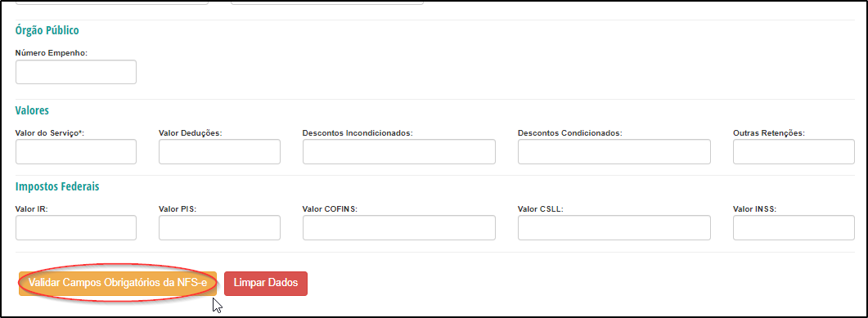The image size is (868, 318).
Task: Select the Valor COFINS input box
Action: tap(399, 228)
